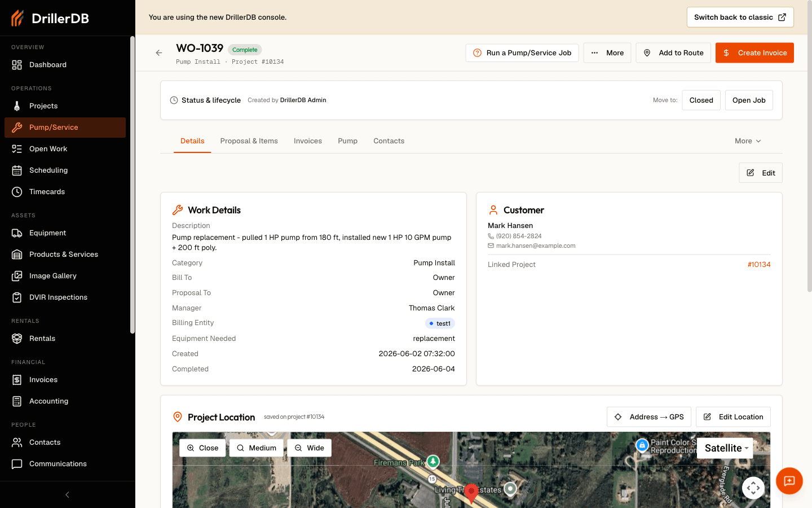Click the red location pin on map
This screenshot has width=812, height=508.
pos(471,493)
